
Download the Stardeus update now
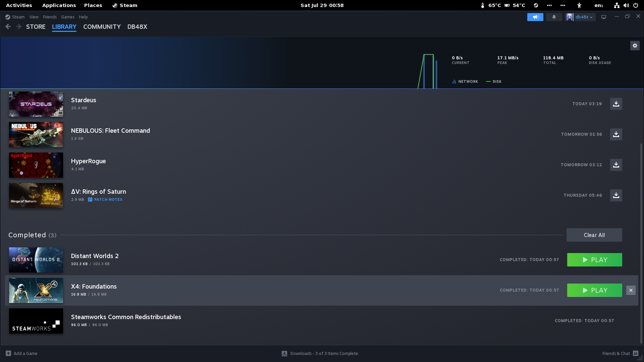[x=616, y=104]
